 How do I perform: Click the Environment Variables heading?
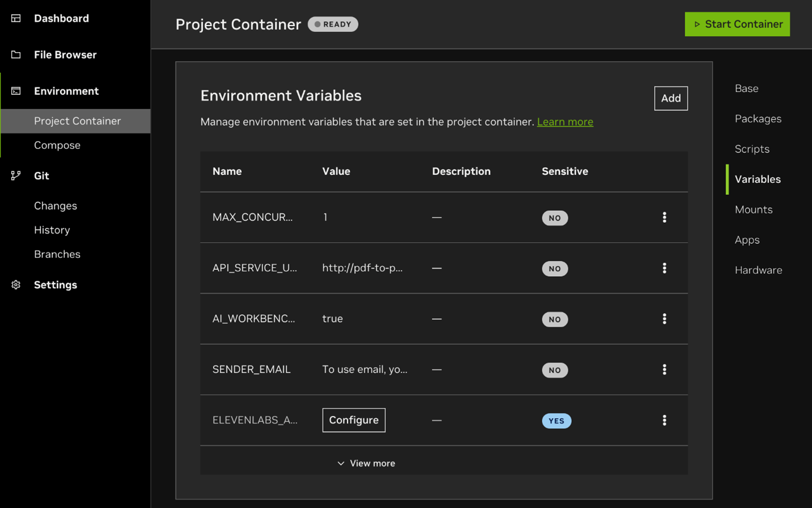coord(281,95)
